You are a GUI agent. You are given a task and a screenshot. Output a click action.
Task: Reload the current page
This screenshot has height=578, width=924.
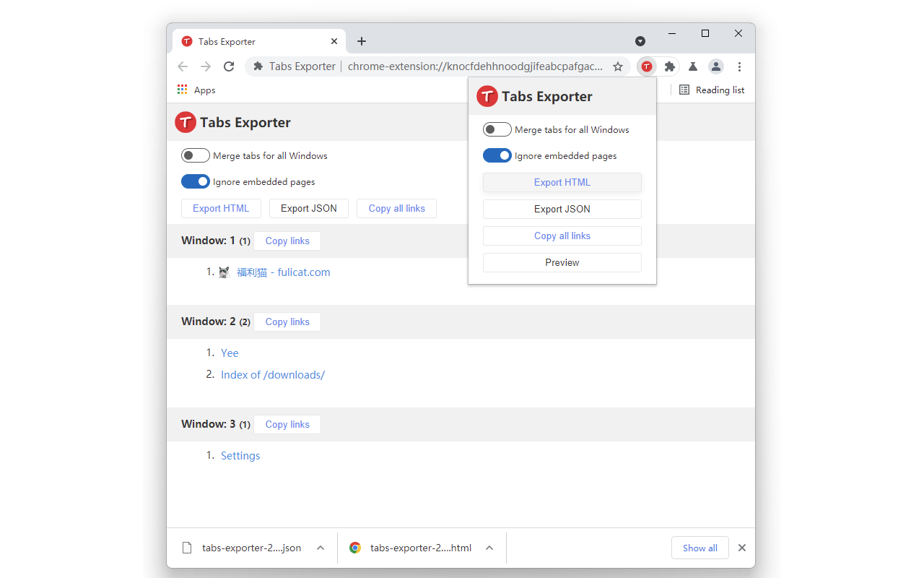point(229,66)
